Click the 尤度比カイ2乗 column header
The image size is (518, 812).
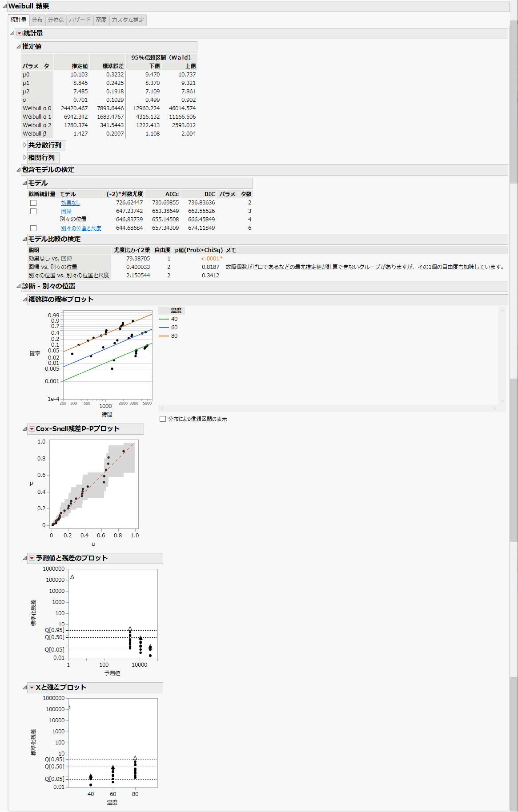tap(132, 250)
